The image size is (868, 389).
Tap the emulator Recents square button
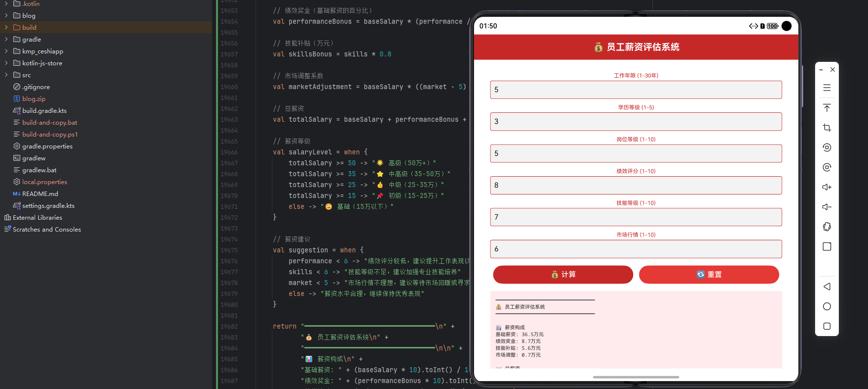(x=827, y=326)
